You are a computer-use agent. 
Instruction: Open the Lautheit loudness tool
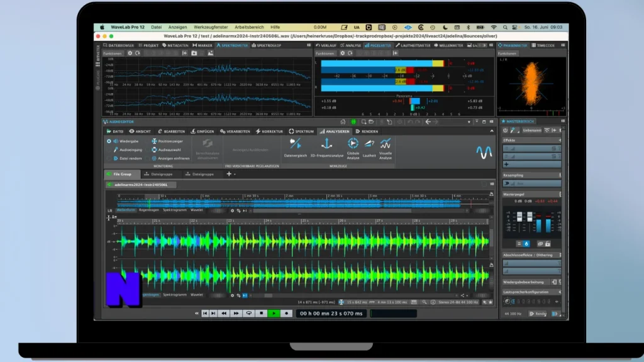pos(369,148)
